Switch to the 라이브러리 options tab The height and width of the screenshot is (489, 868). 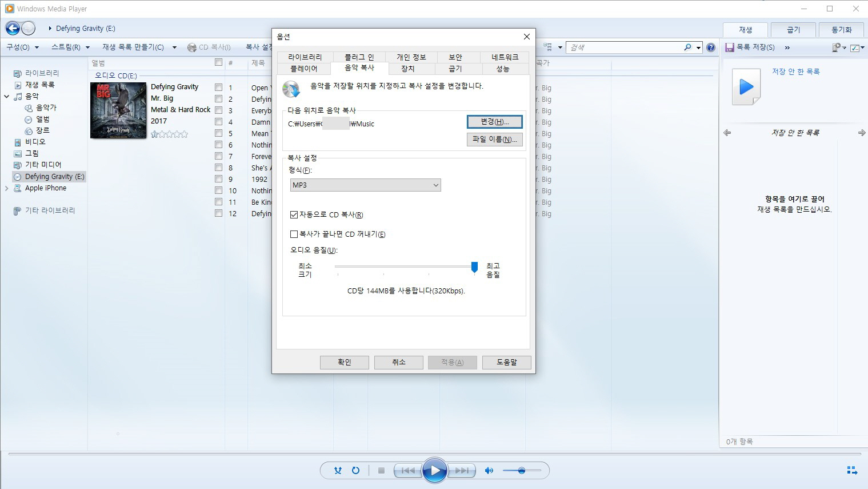point(305,57)
